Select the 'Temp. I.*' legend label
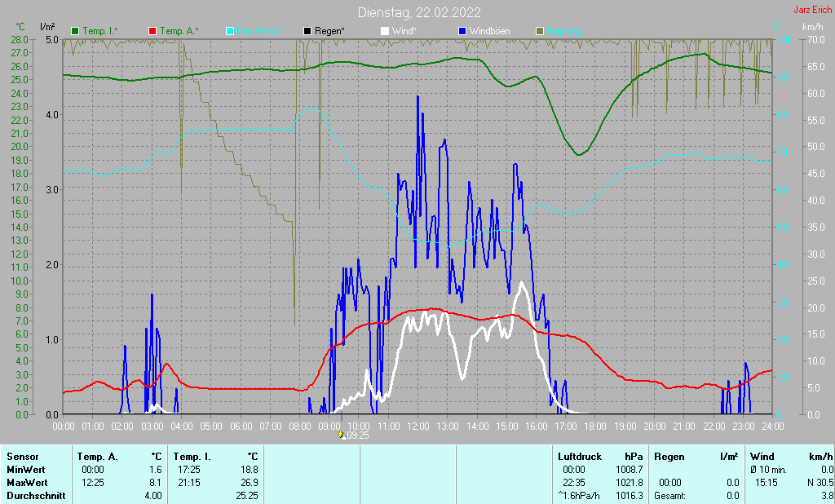 pos(100,31)
